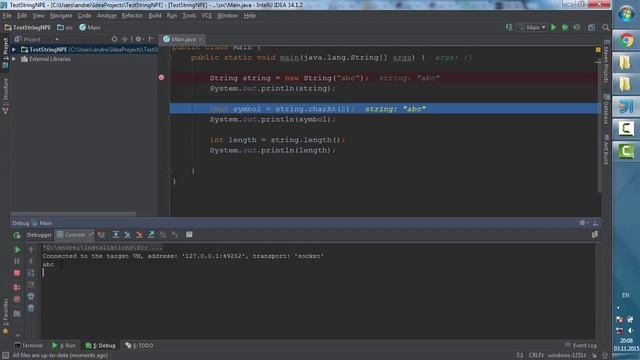Expand TestStringNPE project node
640x360 pixels.
click(x=14, y=49)
